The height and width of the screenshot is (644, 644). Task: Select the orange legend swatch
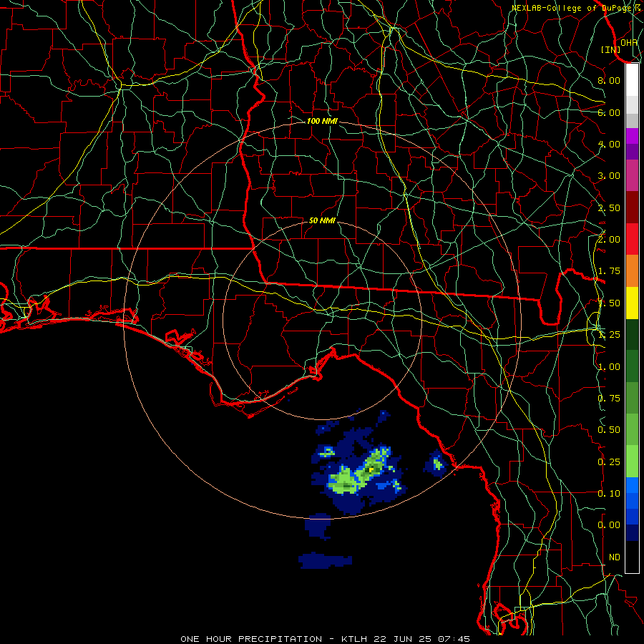click(x=632, y=271)
